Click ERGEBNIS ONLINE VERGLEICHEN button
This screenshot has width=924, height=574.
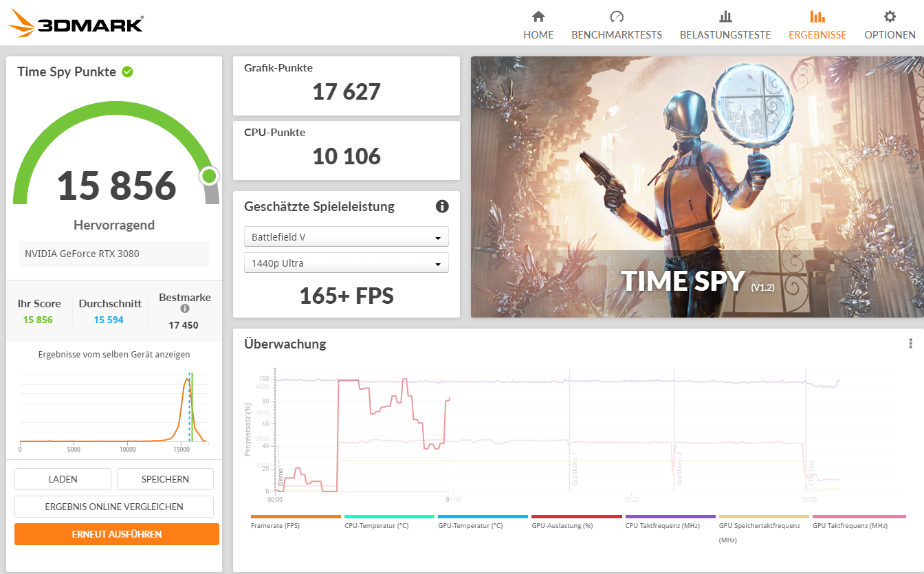click(x=114, y=507)
